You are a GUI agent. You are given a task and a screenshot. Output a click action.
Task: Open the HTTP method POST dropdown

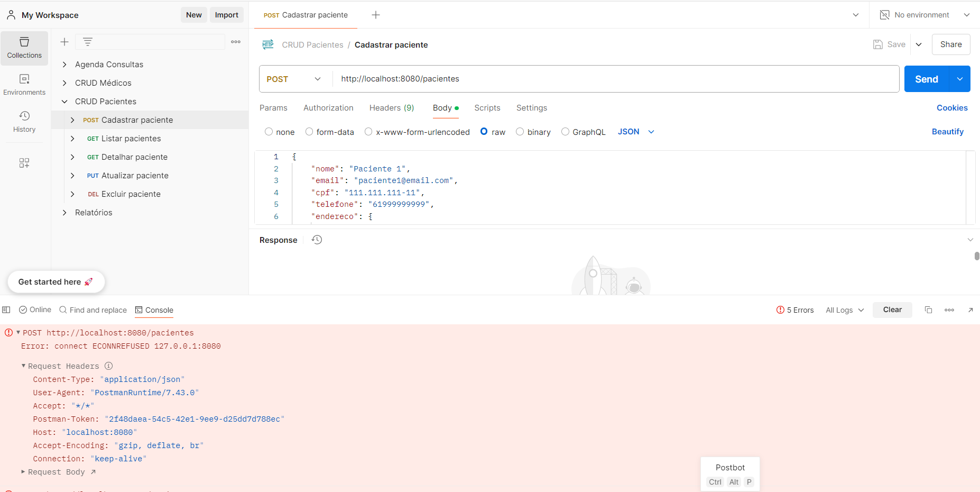pyautogui.click(x=294, y=79)
